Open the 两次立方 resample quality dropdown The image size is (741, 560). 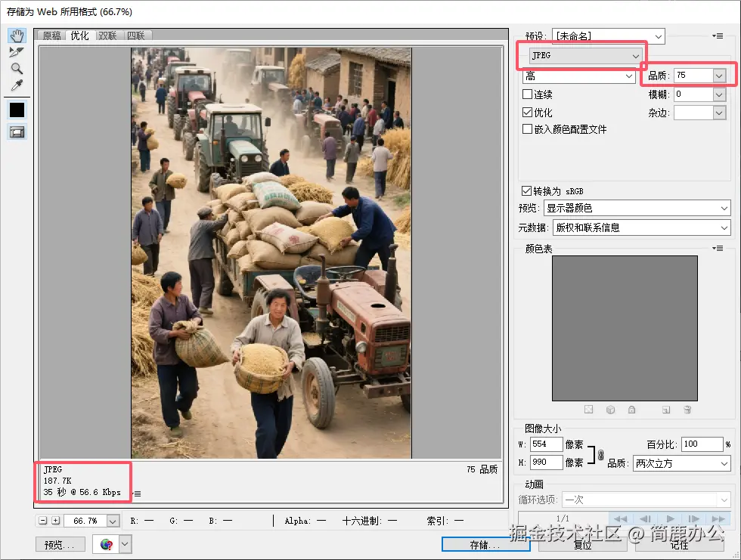point(681,464)
